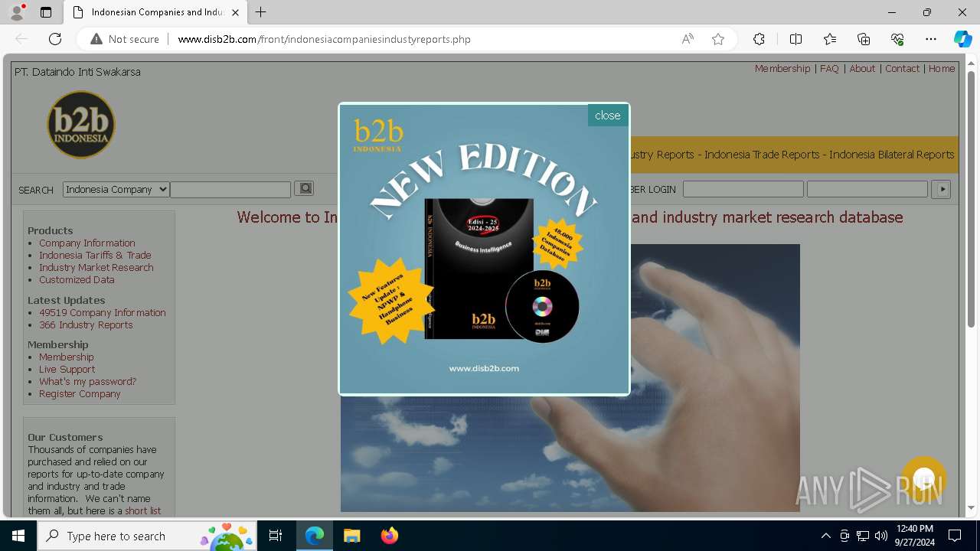980x551 pixels.
Task: Open the orange chat bubble widget
Action: (924, 478)
